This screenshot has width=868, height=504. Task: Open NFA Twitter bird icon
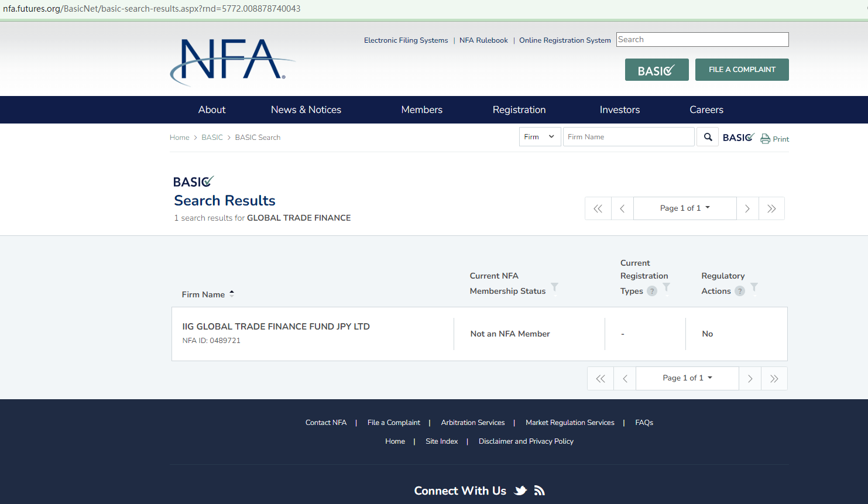pyautogui.click(x=520, y=491)
